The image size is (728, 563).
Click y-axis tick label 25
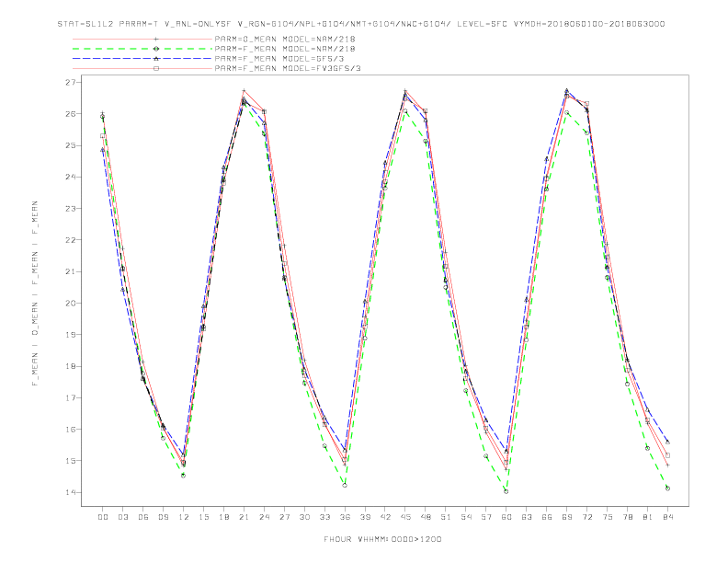(73, 145)
